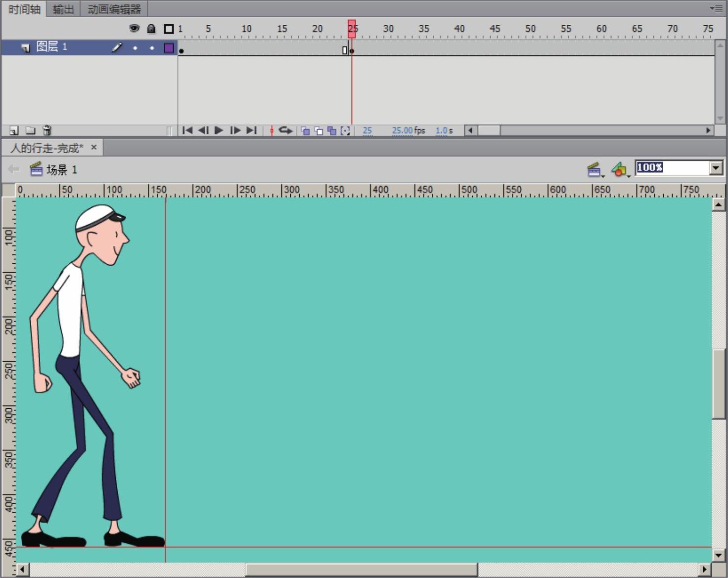Image resolution: width=728 pixels, height=578 pixels.
Task: Click the walking man's head on stage
Action: pos(102,234)
